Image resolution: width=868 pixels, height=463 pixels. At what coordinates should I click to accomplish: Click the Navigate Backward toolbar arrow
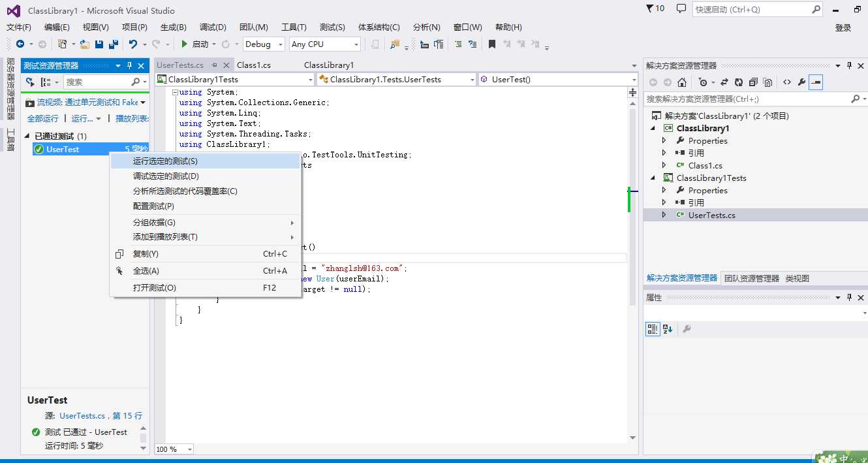tap(20, 44)
